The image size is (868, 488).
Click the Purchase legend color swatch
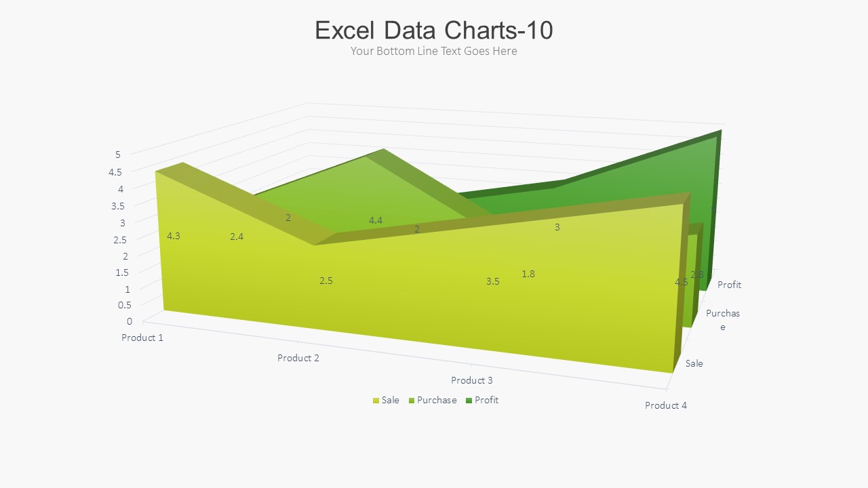412,401
